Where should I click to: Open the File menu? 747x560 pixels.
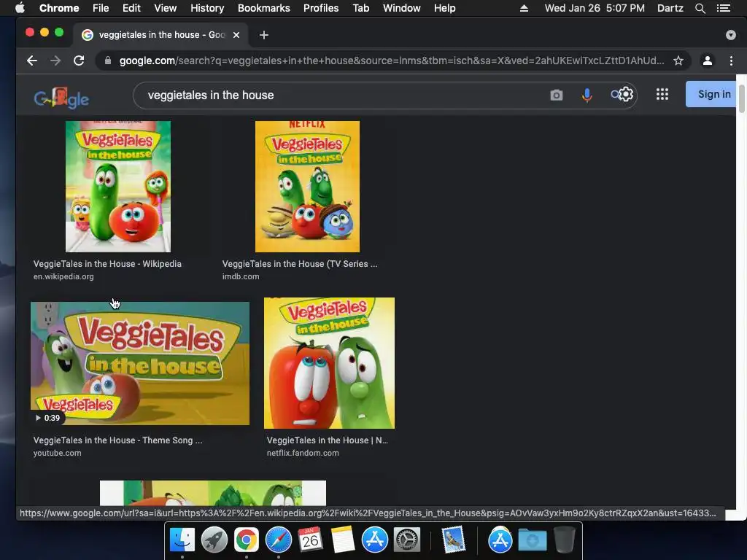coord(101,8)
